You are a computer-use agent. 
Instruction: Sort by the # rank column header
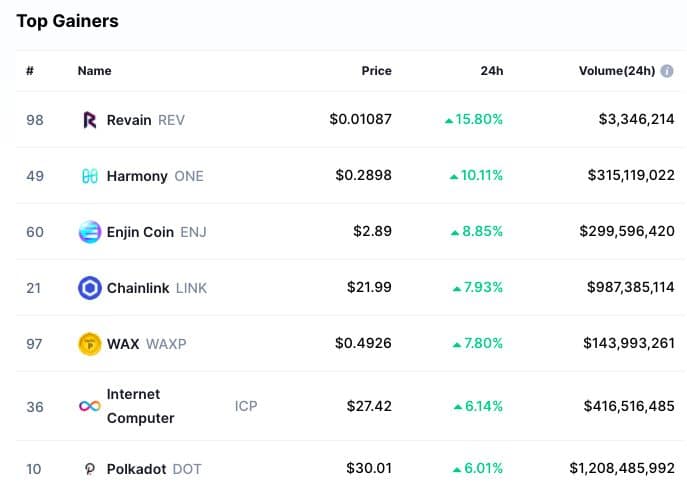30,71
